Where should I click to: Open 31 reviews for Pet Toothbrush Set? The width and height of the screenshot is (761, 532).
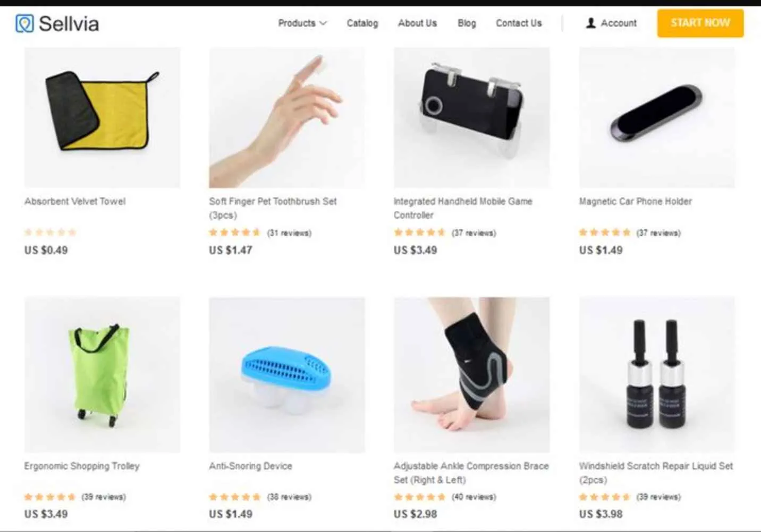[x=289, y=233]
